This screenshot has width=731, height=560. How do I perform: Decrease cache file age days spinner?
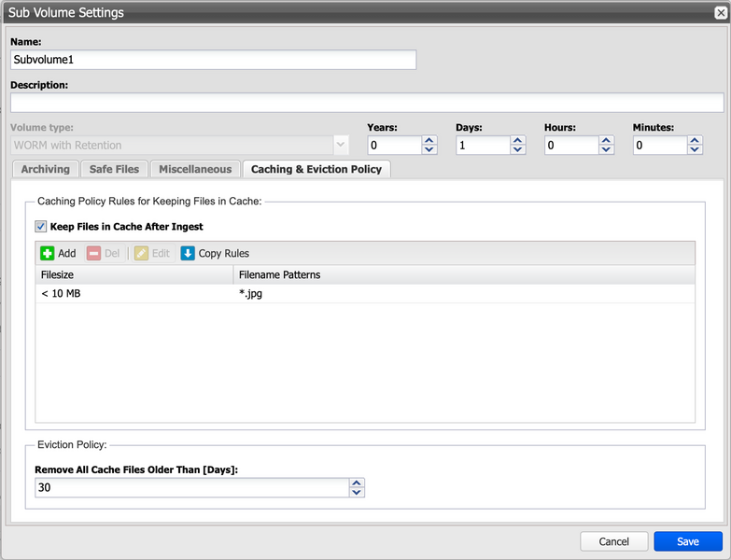pos(357,493)
